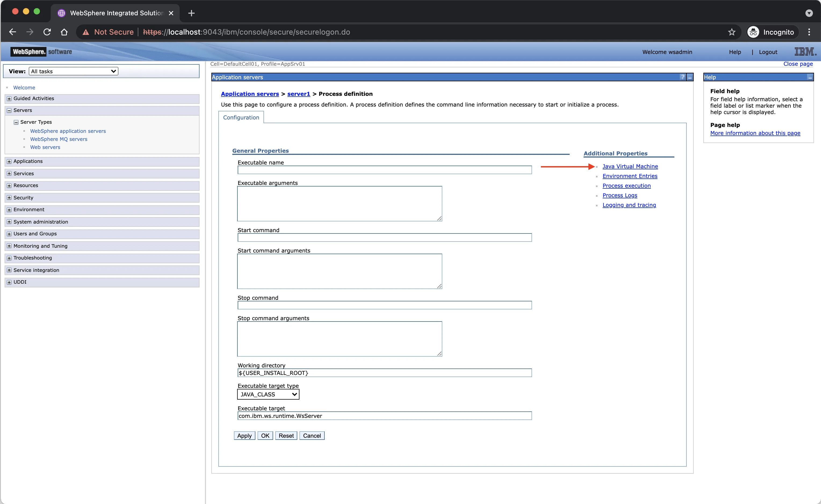Open the Process Logs link

coord(620,195)
